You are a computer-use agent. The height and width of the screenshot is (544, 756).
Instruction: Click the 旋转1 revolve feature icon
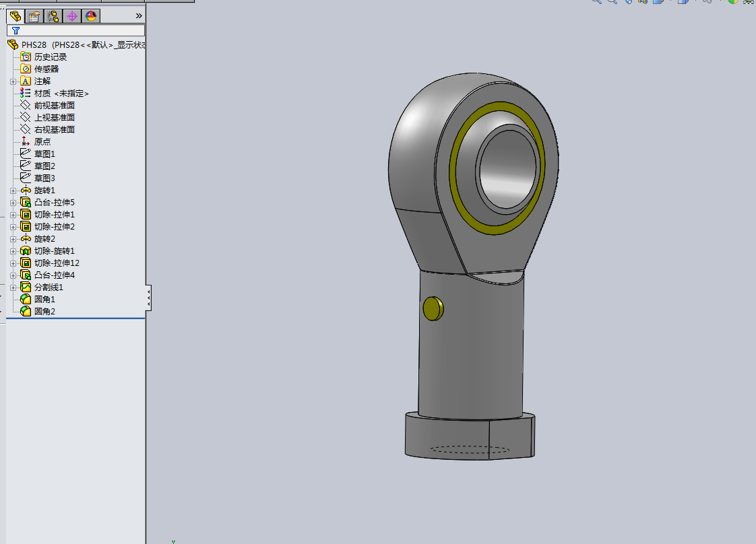point(26,191)
